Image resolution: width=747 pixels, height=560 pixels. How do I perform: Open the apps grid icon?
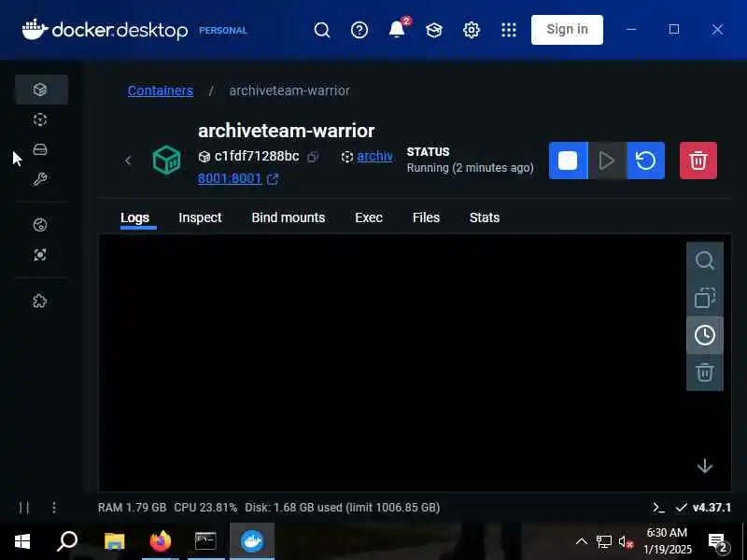pos(508,30)
